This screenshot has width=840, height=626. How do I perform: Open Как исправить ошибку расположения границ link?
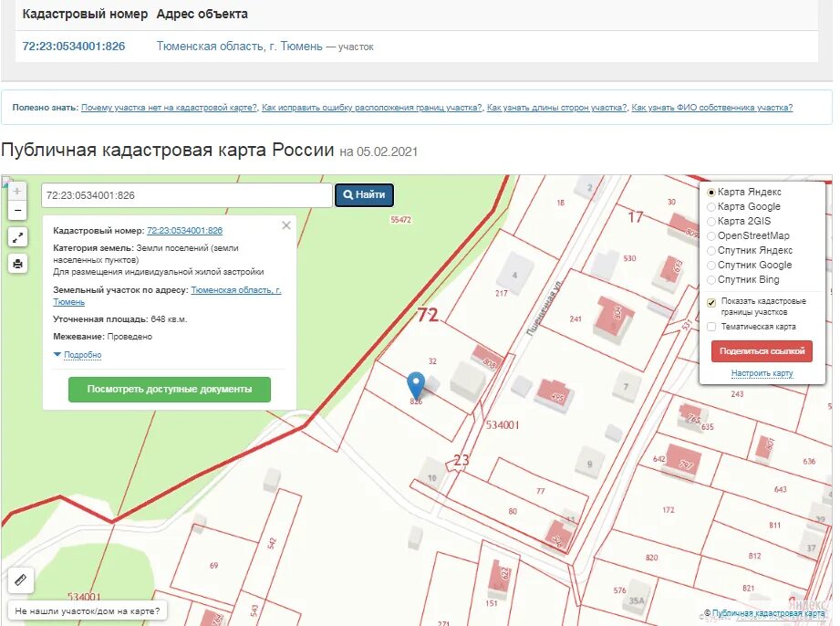[372, 108]
